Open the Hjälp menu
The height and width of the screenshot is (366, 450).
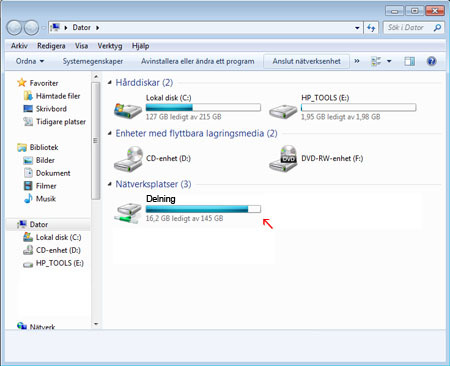pyautogui.click(x=140, y=46)
